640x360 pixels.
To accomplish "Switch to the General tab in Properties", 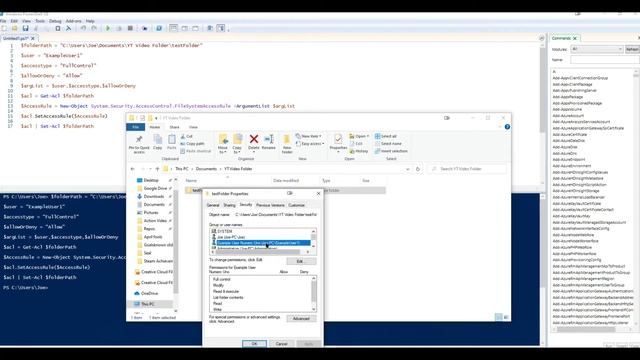I will [213, 205].
